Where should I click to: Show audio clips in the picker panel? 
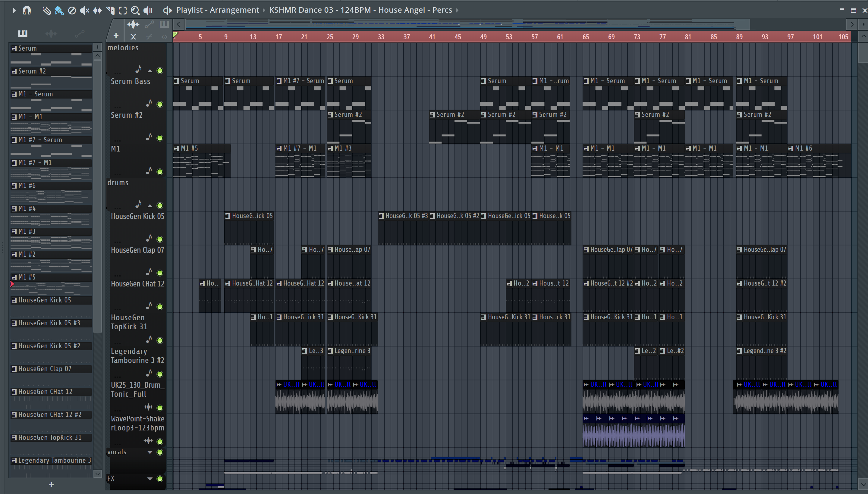click(51, 33)
